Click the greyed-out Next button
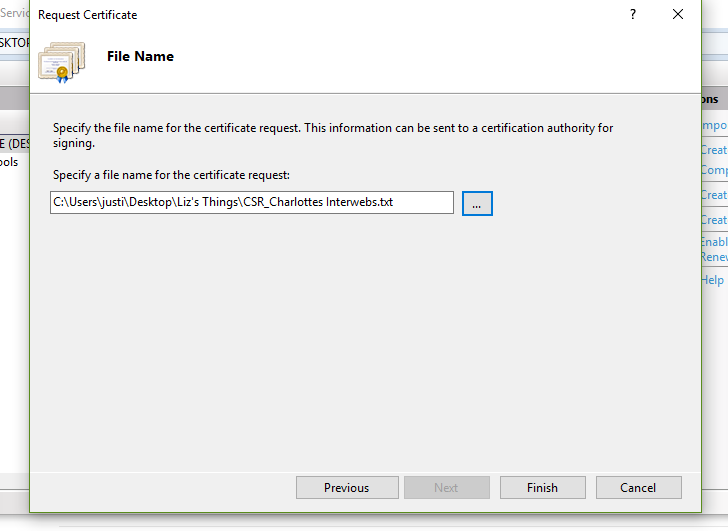728x531 pixels. point(446,488)
